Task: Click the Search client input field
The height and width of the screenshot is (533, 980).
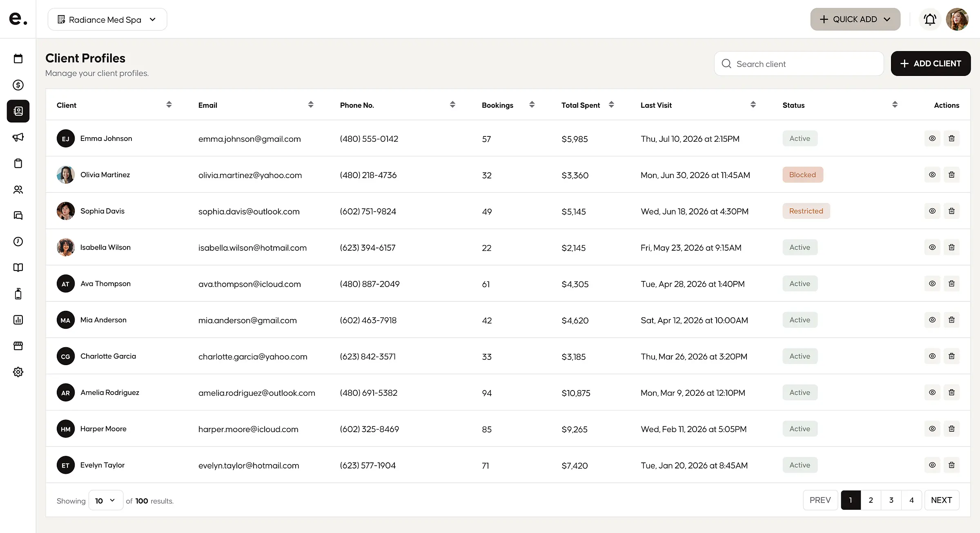Action: 799,64
